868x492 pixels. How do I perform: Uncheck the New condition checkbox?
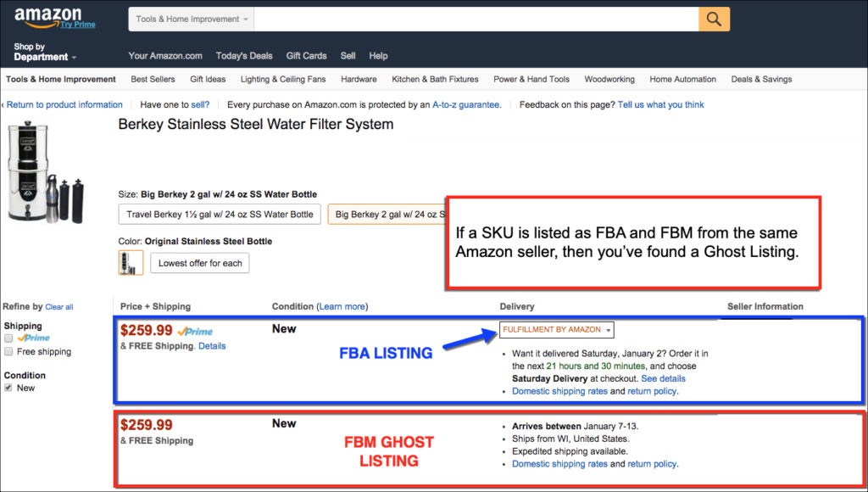tap(8, 388)
